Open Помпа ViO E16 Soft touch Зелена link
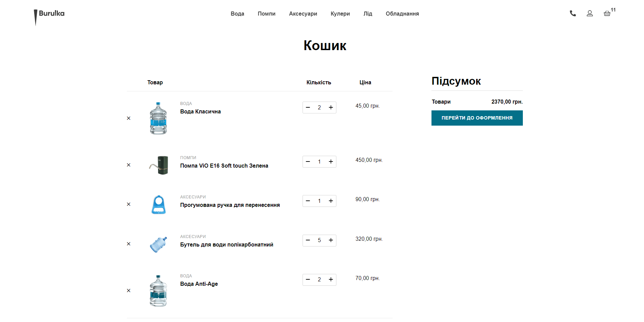 coord(224,166)
